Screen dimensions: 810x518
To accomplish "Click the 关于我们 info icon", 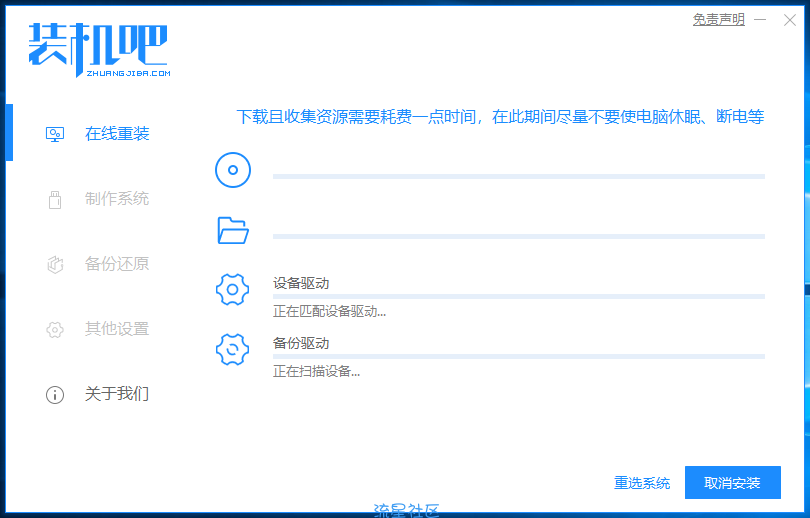I will pos(55,395).
